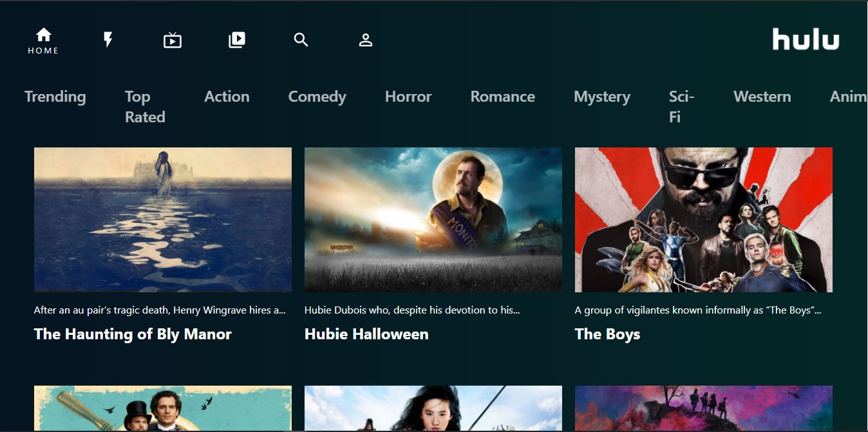Select the Horror genre tab
This screenshot has height=432, width=868.
click(x=408, y=97)
